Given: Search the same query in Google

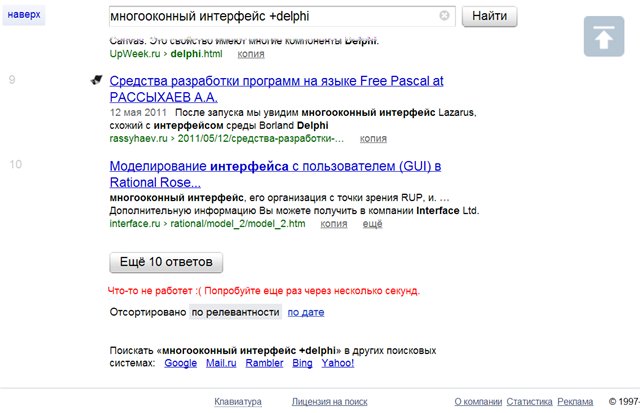Looking at the screenshot, I should [181, 363].
